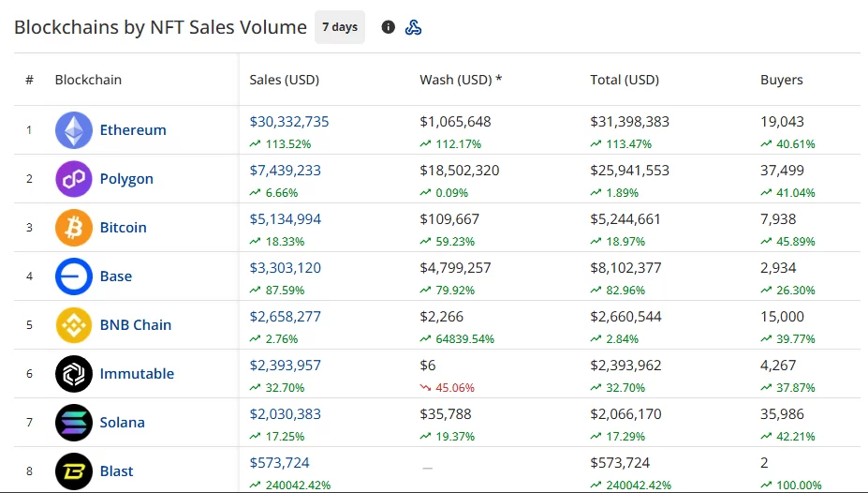Image resolution: width=868 pixels, height=493 pixels.
Task: Open the Immutable blockchain link
Action: coord(137,374)
